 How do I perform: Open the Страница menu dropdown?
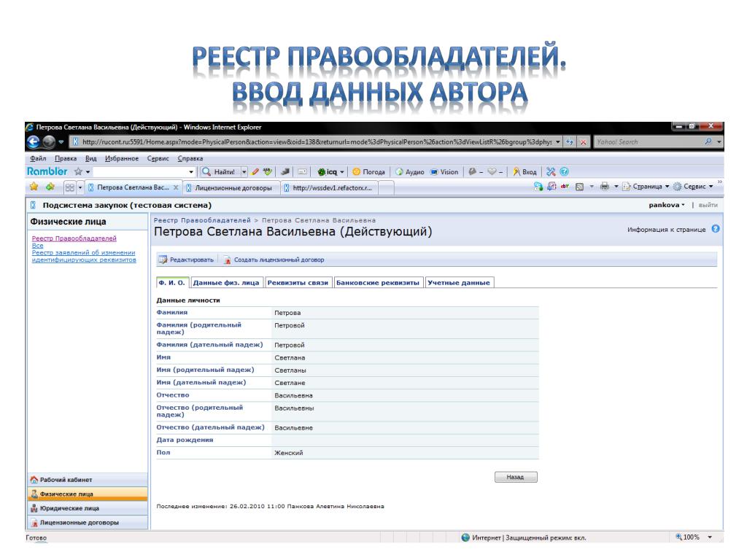[646, 187]
